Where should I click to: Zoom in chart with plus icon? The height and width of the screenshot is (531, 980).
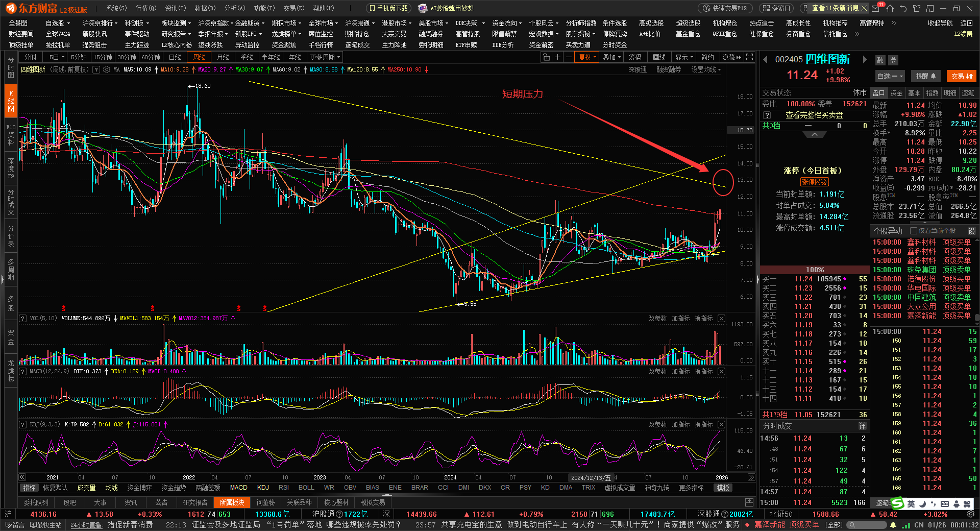click(558, 57)
